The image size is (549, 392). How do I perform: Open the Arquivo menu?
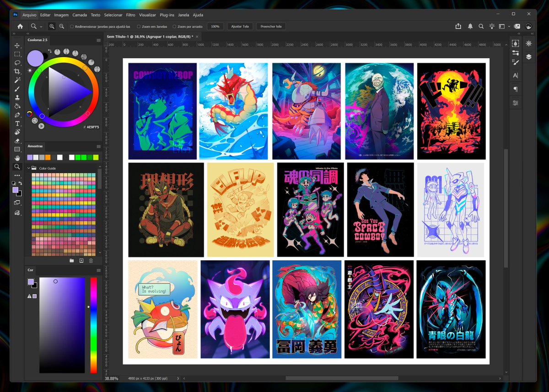[29, 15]
